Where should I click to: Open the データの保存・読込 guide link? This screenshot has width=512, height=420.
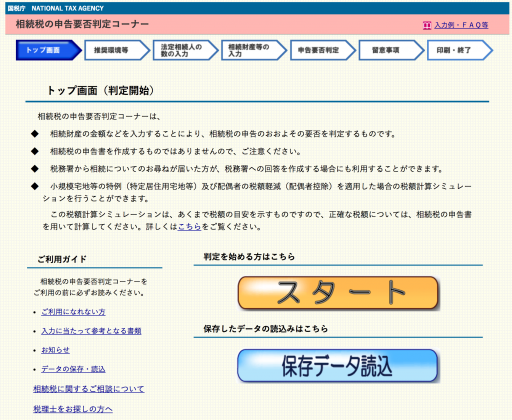[73, 369]
